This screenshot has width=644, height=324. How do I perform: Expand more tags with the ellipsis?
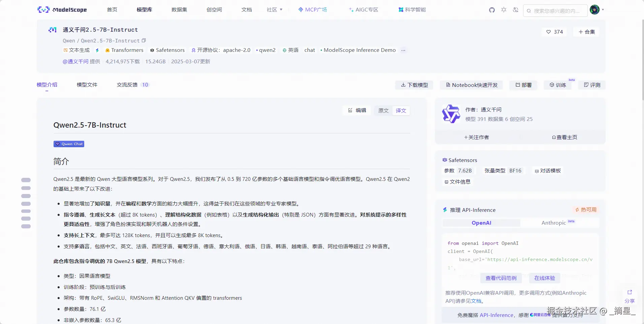(x=403, y=50)
